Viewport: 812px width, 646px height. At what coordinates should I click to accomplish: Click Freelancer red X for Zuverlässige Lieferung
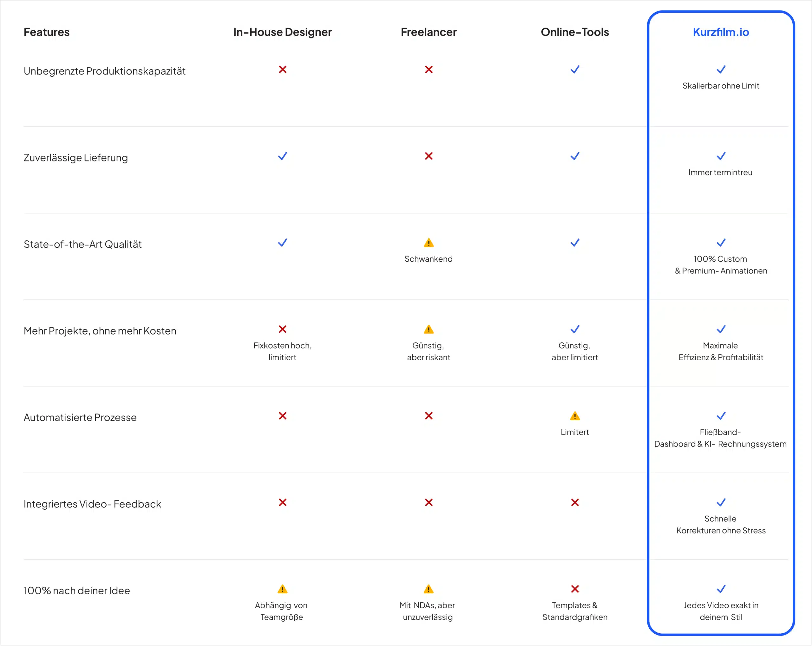[429, 156]
